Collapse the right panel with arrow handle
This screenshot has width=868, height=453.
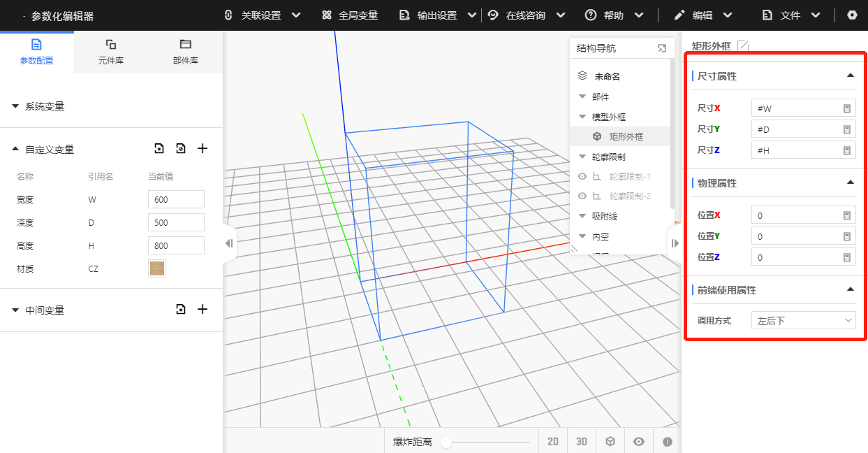click(x=675, y=243)
